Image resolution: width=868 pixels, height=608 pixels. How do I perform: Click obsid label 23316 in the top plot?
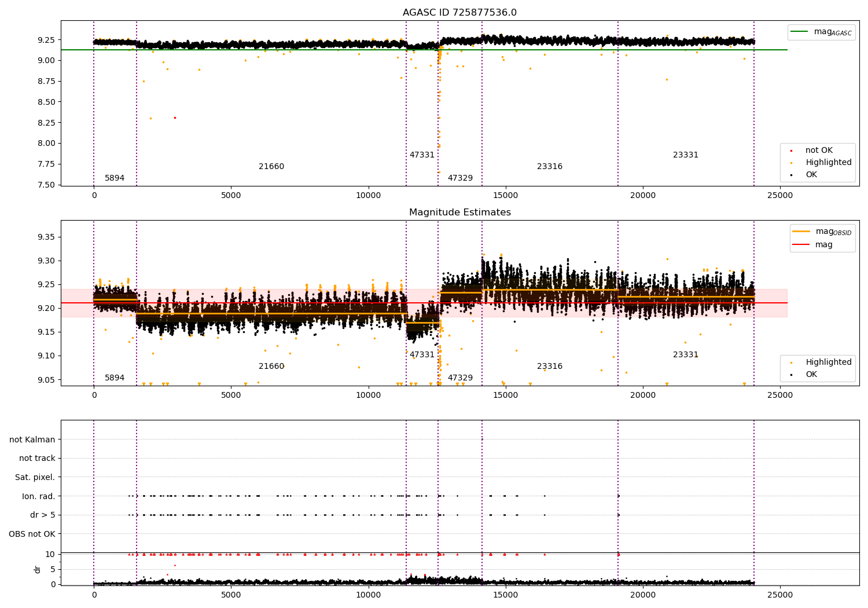pos(550,167)
